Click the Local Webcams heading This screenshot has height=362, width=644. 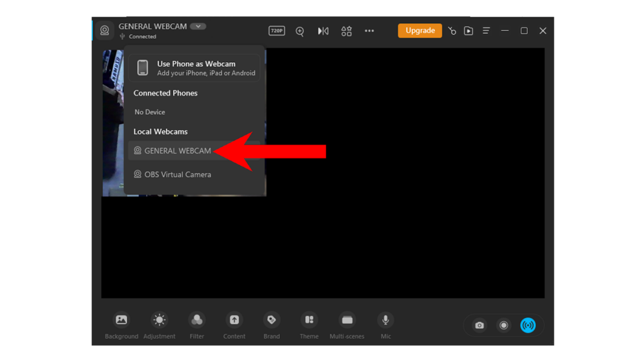tap(160, 132)
